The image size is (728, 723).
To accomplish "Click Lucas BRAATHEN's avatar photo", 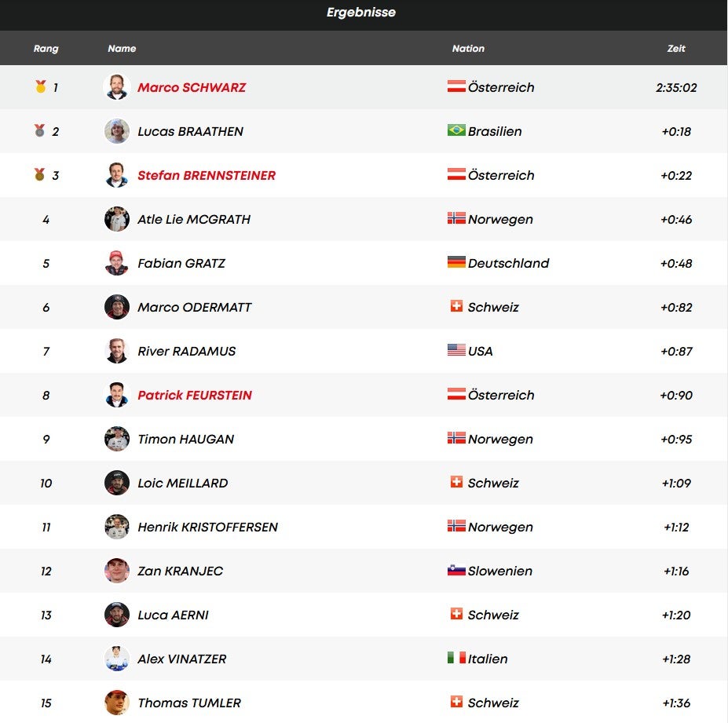I will click(x=117, y=131).
